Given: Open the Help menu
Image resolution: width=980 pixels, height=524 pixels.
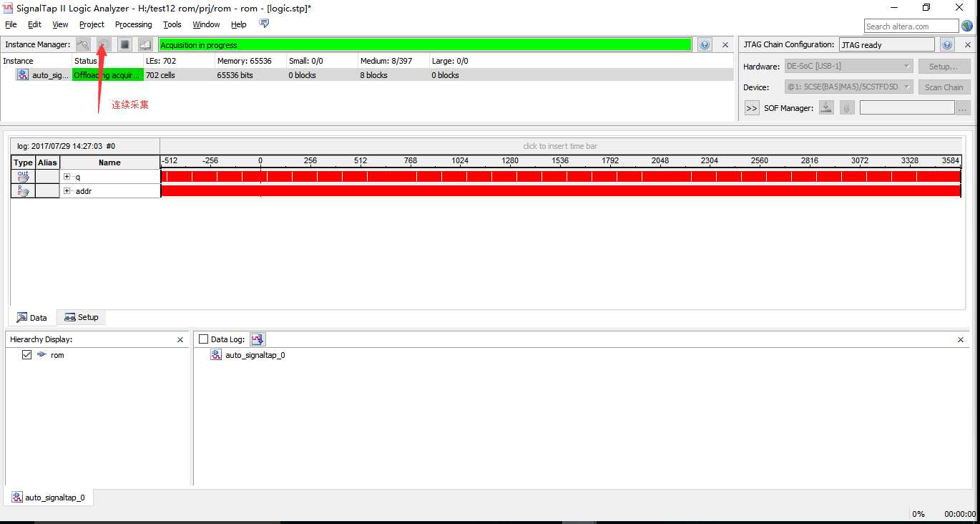Looking at the screenshot, I should [x=239, y=24].
